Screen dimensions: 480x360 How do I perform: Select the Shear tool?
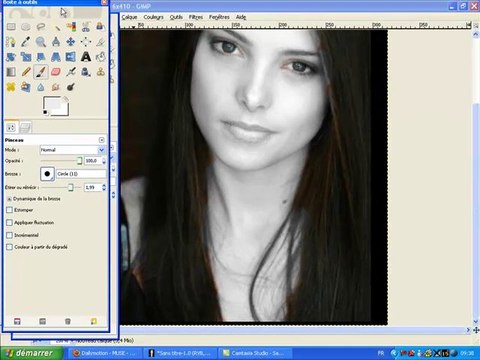[41, 57]
